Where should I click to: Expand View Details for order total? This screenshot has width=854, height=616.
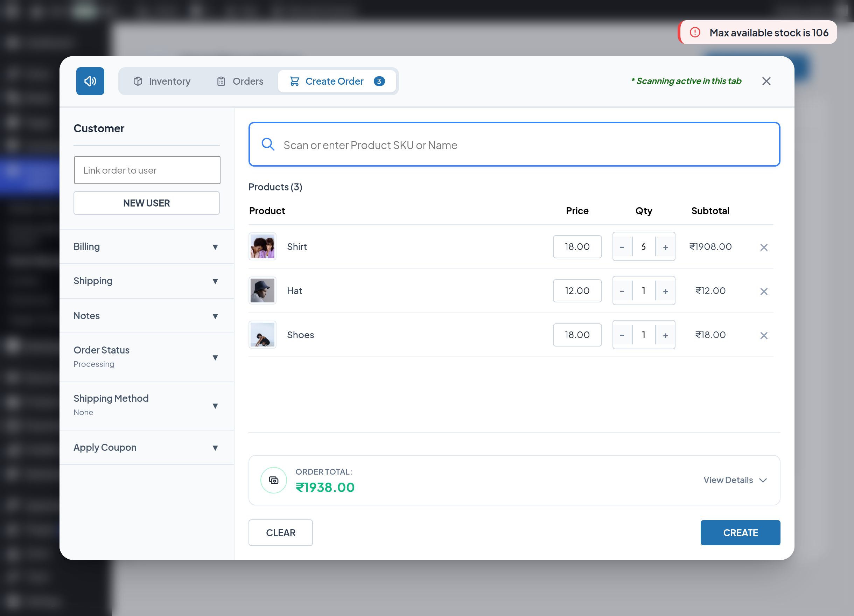[x=735, y=480]
